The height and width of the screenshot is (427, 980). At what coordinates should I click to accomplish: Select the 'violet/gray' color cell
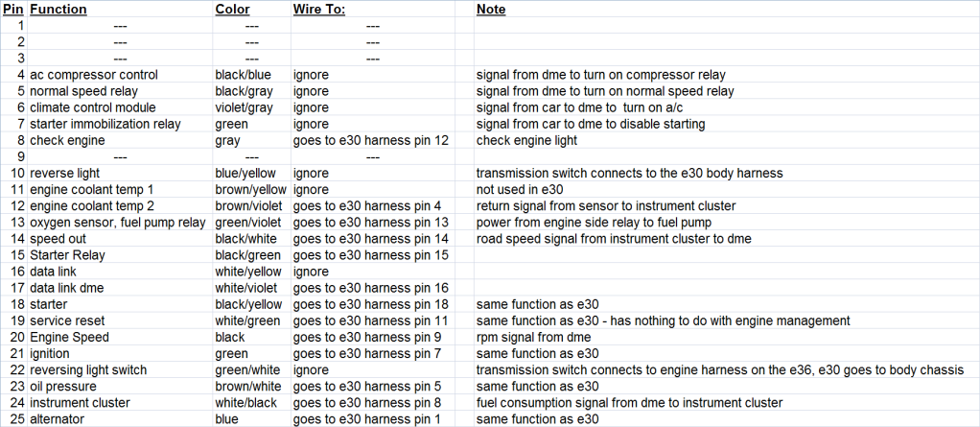pos(247,107)
